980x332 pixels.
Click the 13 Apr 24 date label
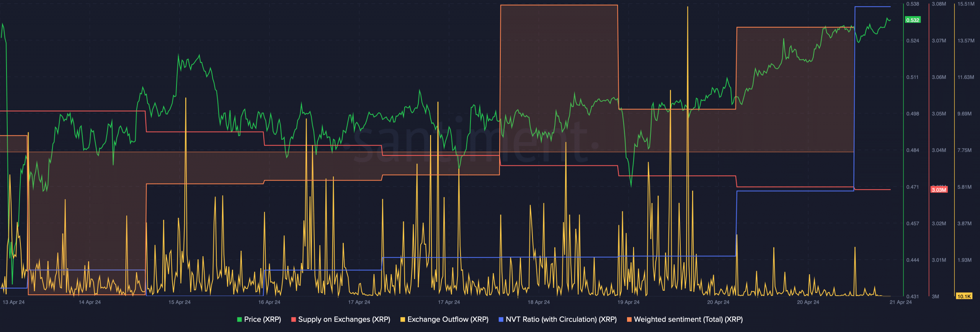[13, 302]
